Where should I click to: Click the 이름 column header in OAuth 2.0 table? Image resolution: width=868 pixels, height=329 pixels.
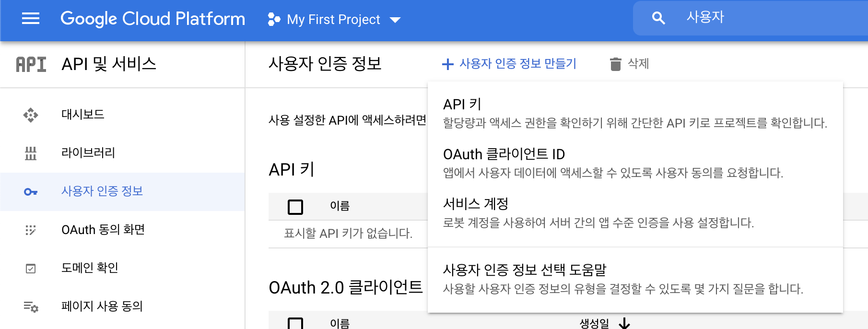pyautogui.click(x=340, y=324)
